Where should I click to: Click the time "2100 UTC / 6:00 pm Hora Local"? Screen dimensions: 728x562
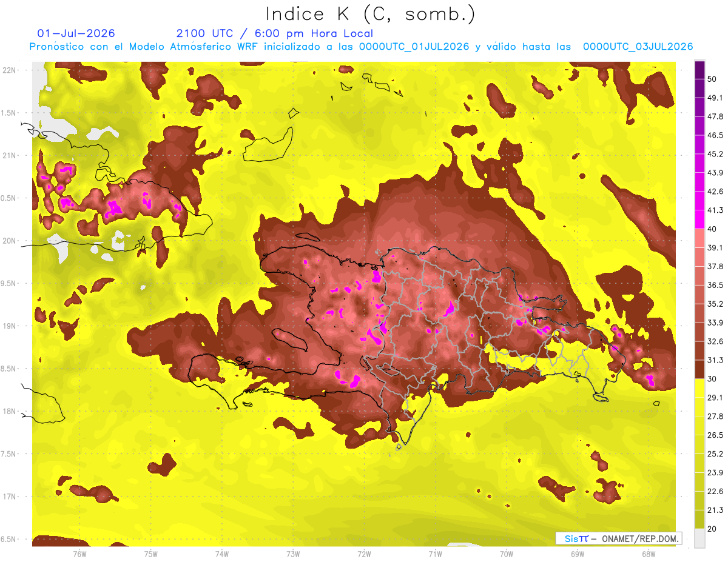275,33
